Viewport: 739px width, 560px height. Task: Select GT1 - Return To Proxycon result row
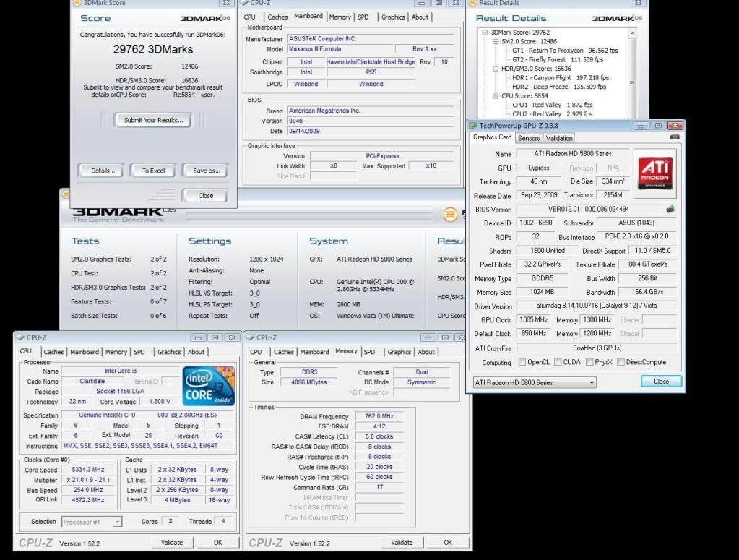[565, 51]
